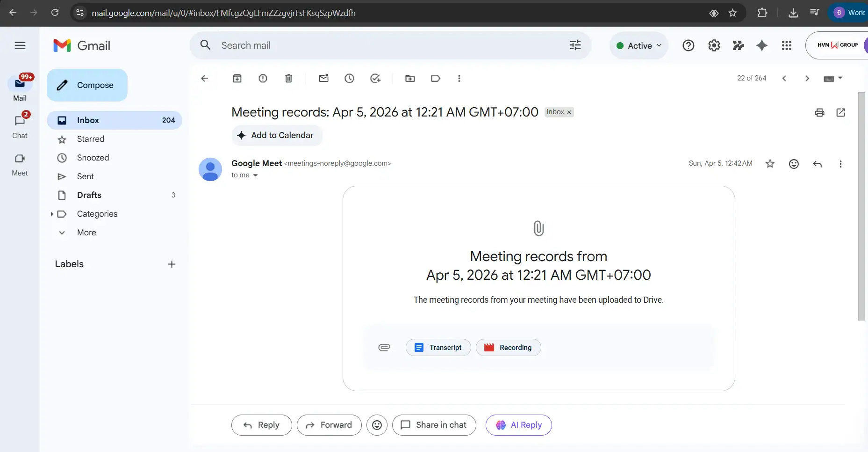868x452 pixels.
Task: Share this email in chat
Action: pyautogui.click(x=434, y=425)
